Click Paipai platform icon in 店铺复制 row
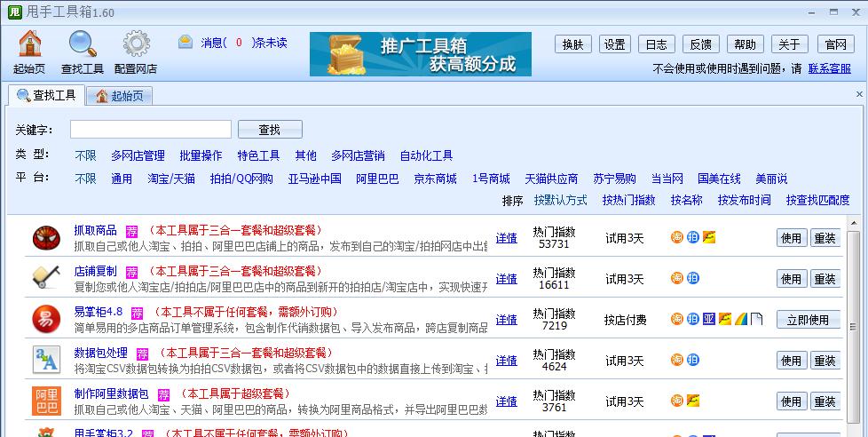The image size is (868, 437). coord(693,278)
